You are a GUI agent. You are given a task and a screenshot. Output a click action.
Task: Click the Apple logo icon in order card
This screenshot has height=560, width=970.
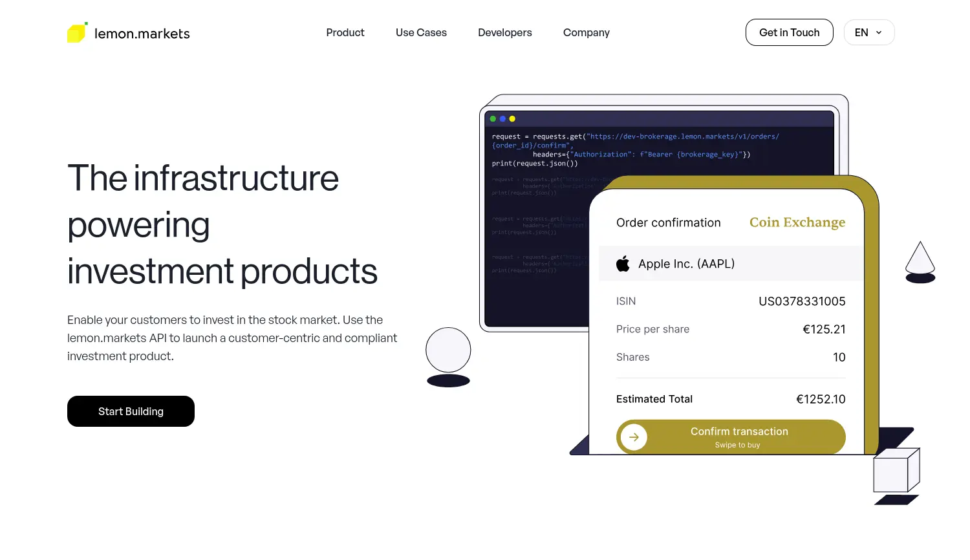point(623,264)
